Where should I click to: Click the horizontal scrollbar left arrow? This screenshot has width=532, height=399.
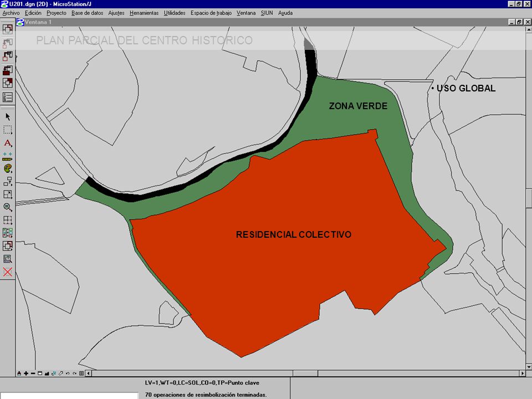(x=88, y=373)
